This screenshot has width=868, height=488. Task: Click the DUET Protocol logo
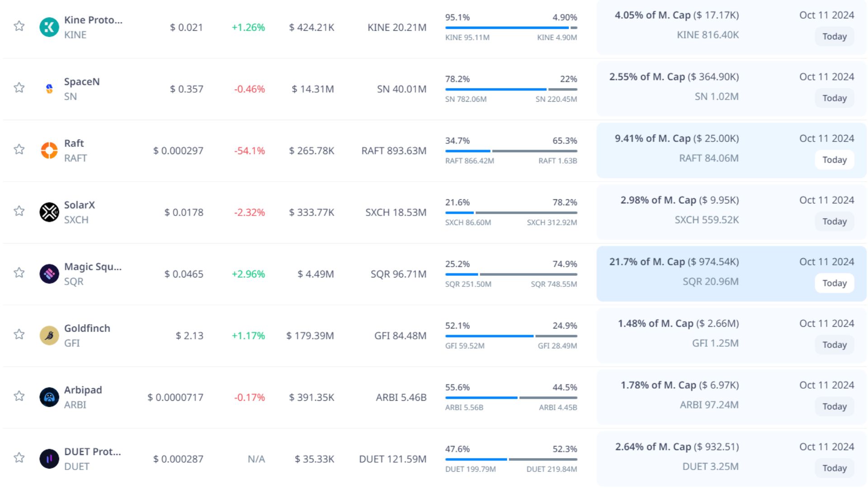(49, 459)
